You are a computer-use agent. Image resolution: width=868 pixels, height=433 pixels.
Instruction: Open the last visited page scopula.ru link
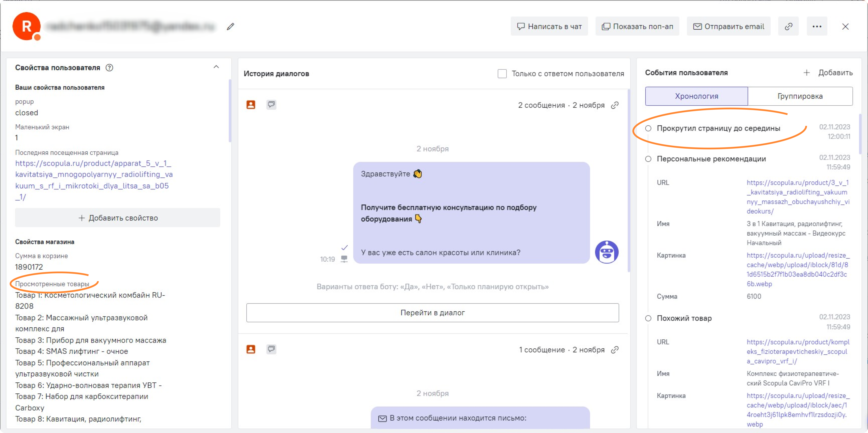[x=93, y=174]
